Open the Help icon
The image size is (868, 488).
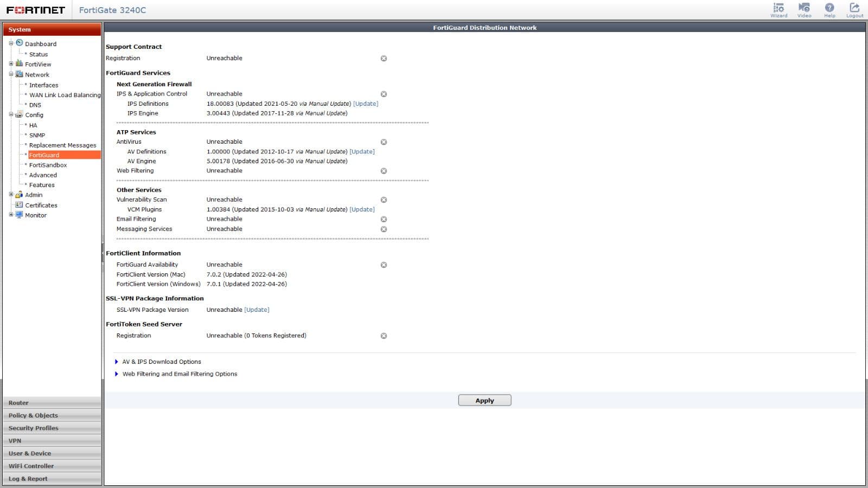(x=829, y=10)
